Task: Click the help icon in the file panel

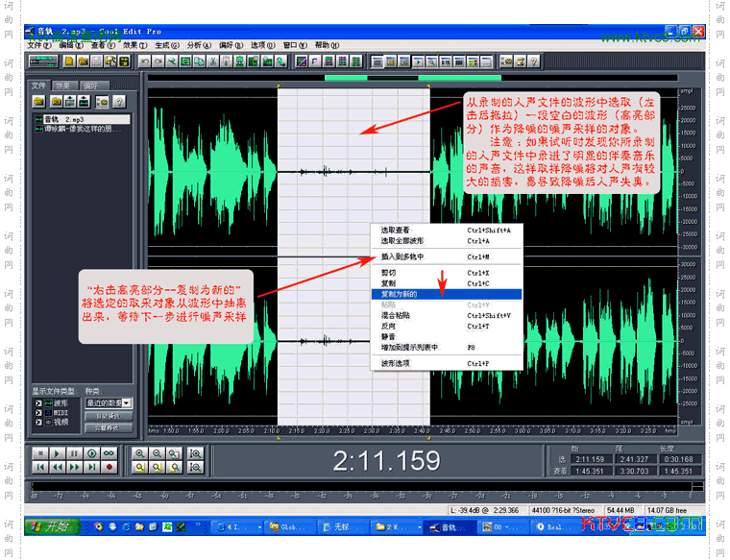Action: point(119,101)
